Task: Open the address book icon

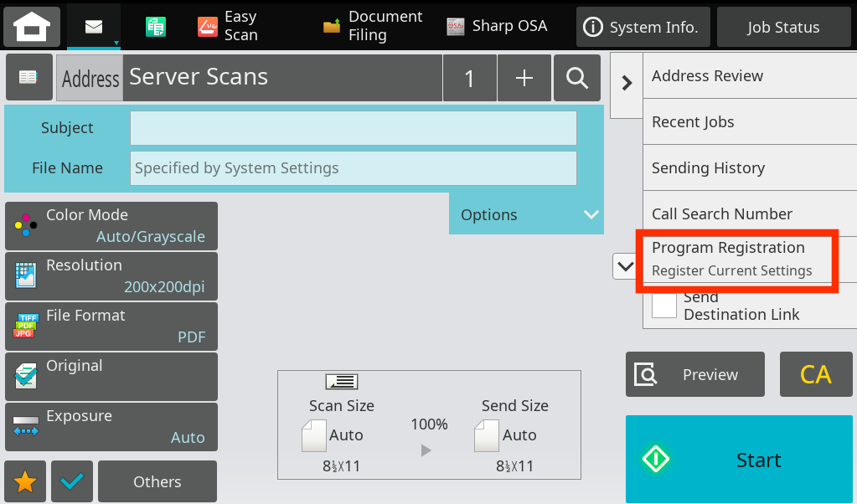Action: coord(28,78)
